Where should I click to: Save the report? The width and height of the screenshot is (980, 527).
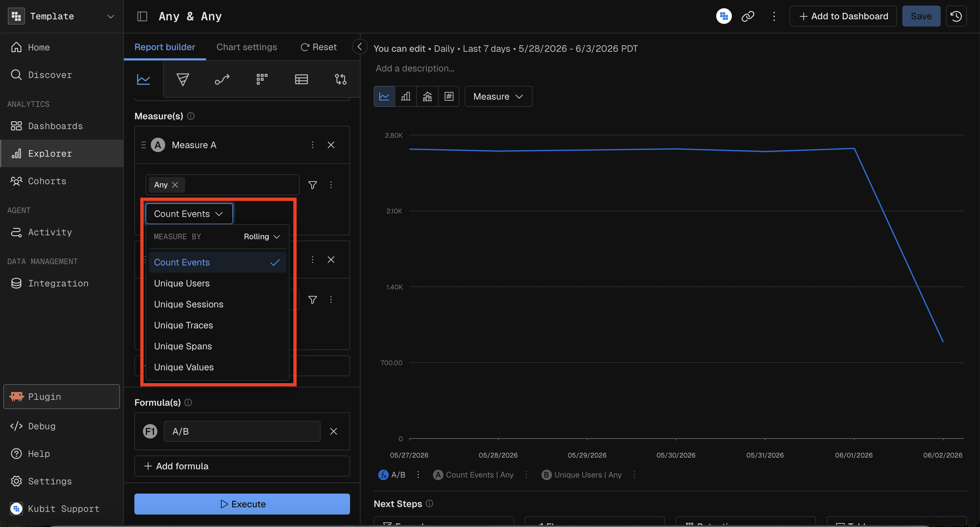[921, 16]
